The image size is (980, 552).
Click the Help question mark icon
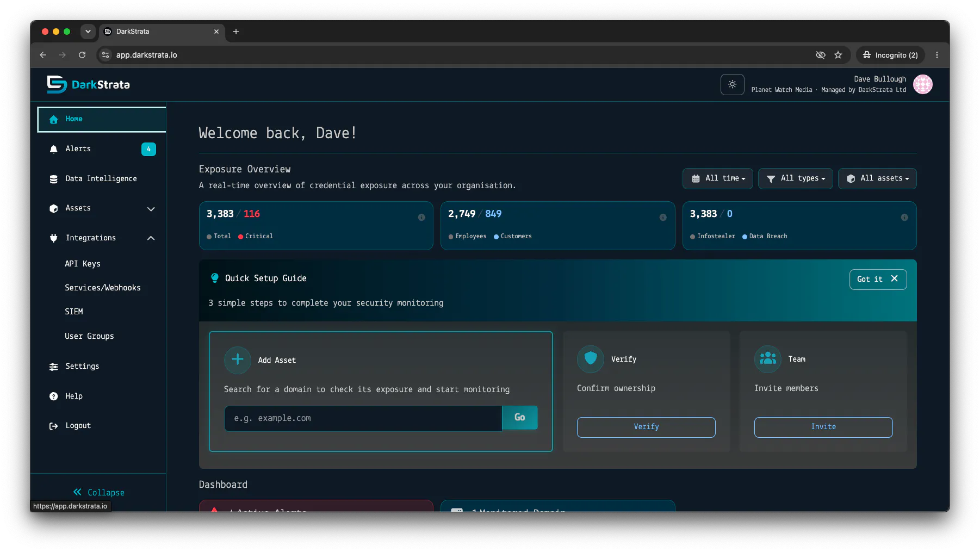click(53, 396)
